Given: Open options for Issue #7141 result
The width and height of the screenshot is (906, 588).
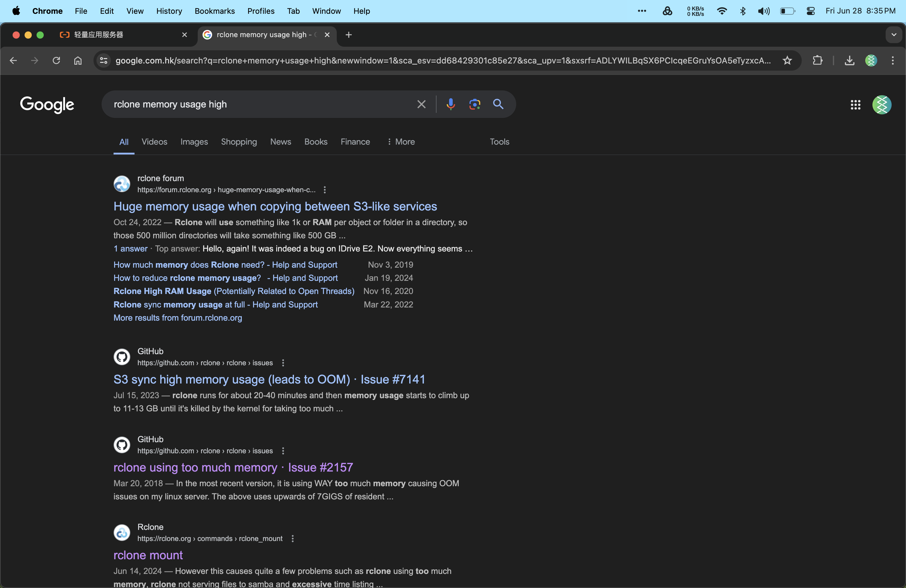Looking at the screenshot, I should click(x=283, y=363).
